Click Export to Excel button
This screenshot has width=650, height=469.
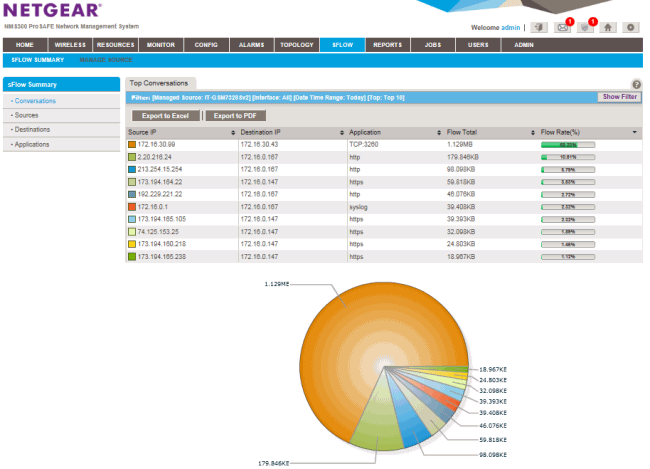[164, 116]
